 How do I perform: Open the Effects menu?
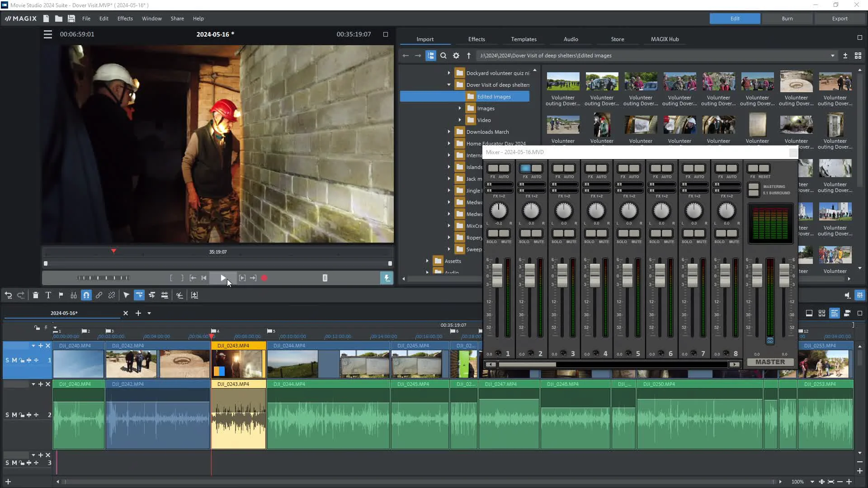tap(125, 19)
